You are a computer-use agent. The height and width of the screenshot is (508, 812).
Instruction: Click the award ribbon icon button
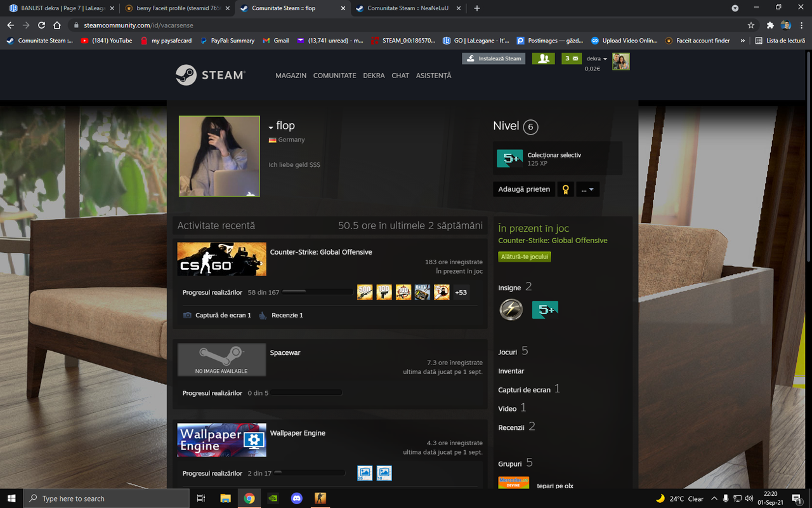coord(565,189)
